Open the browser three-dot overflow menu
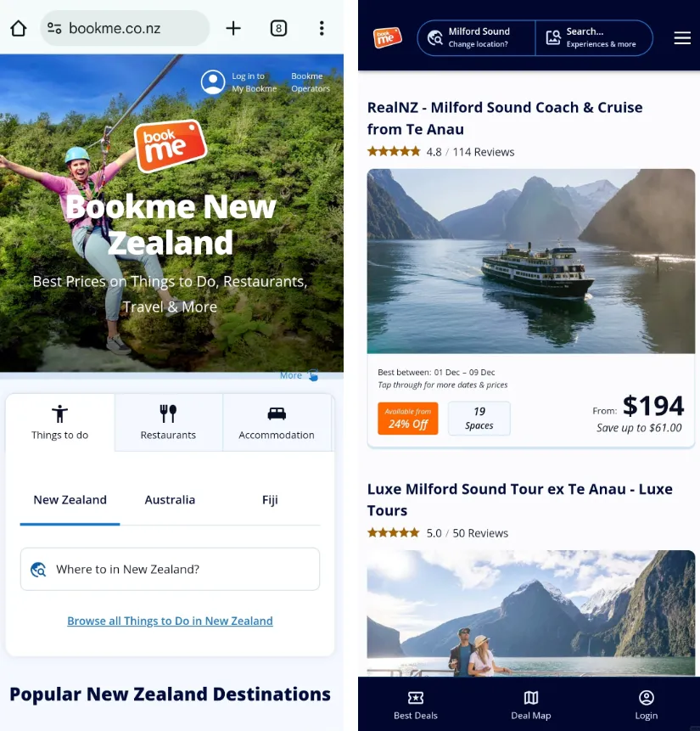The width and height of the screenshot is (700, 731). pyautogui.click(x=322, y=28)
